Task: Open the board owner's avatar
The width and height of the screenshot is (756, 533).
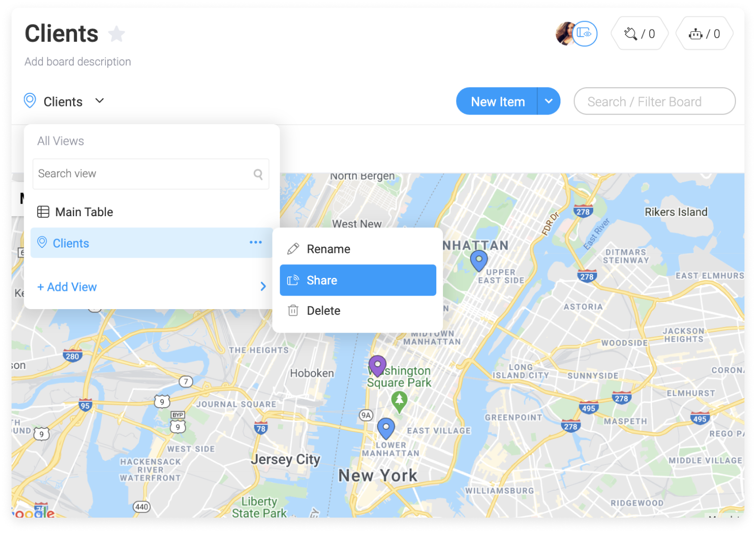Action: [564, 34]
